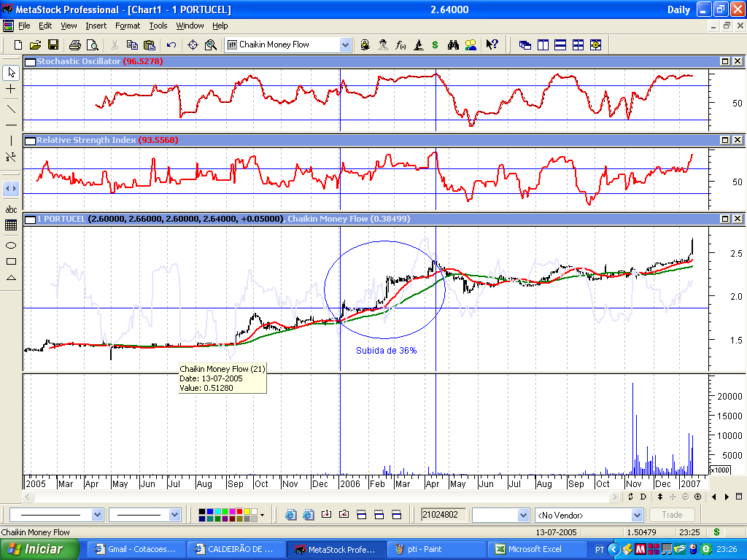The width and height of the screenshot is (747, 560).
Task: Click the abc text annotation tool
Action: [11, 210]
